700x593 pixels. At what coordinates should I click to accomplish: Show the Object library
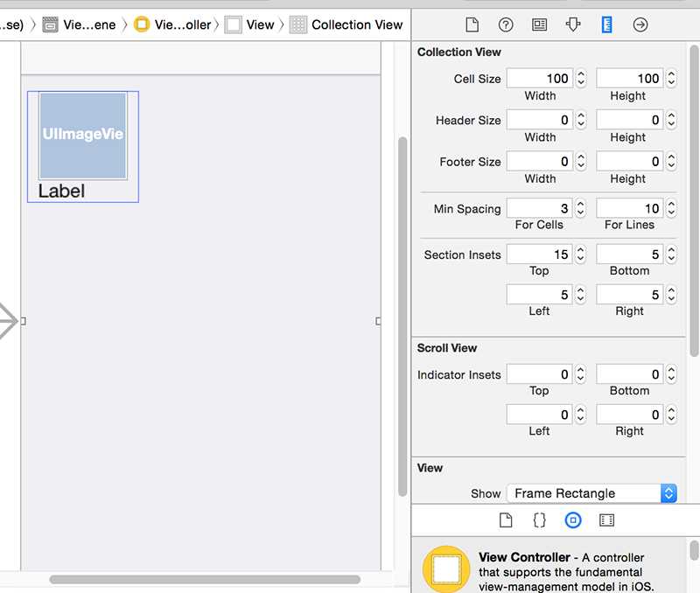[573, 520]
